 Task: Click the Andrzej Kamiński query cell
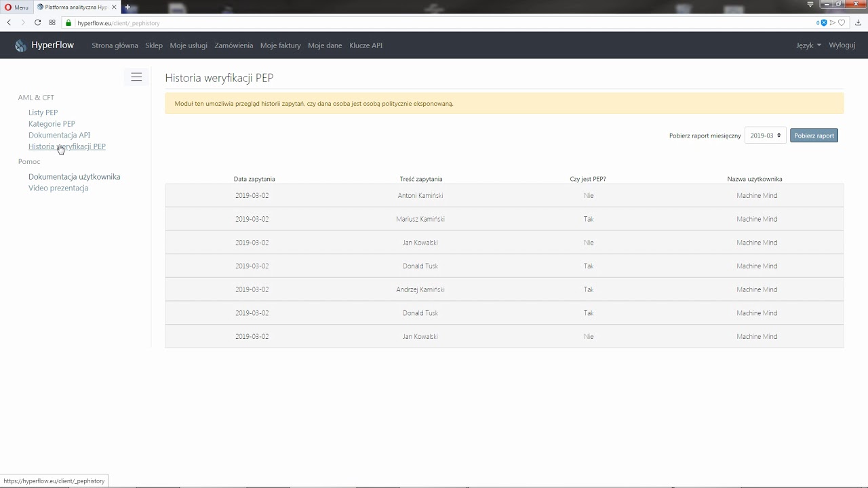click(x=420, y=289)
